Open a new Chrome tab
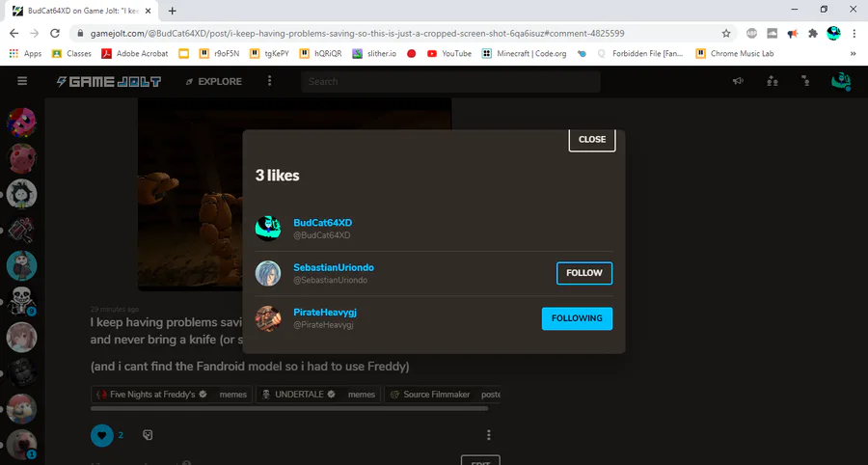This screenshot has height=465, width=868. 173,11
